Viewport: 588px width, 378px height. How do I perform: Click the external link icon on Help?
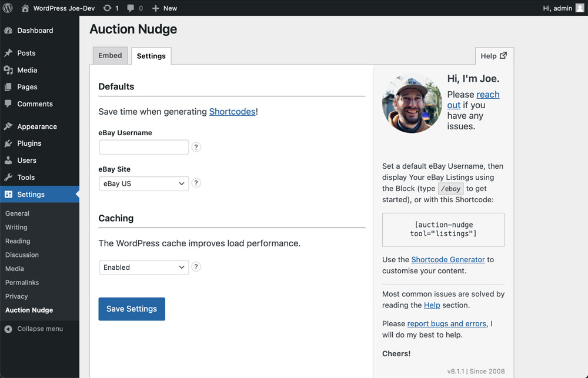[503, 55]
